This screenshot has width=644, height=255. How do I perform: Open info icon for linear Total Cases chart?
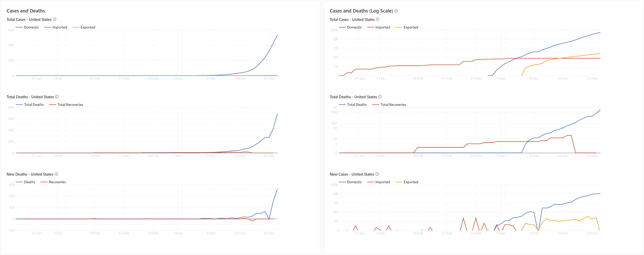point(55,19)
